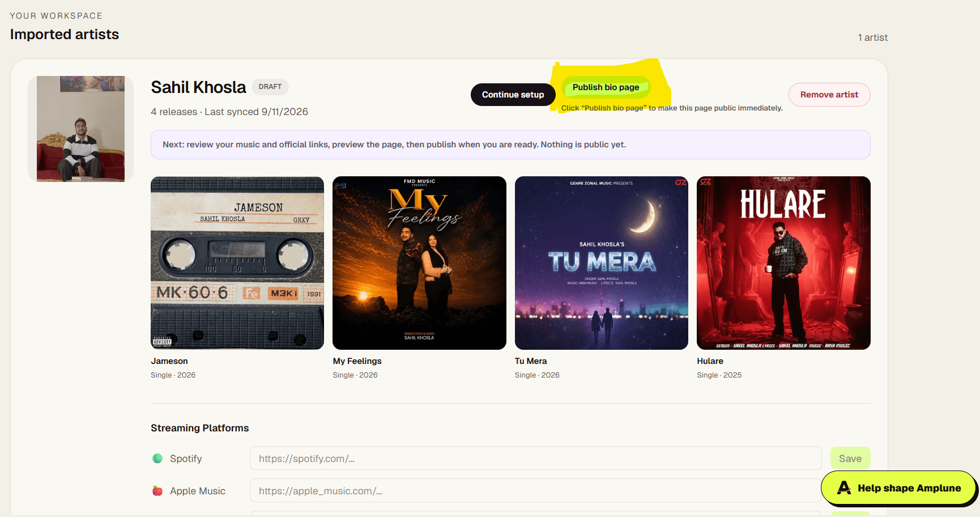
Task: Click the Continue setup button
Action: click(x=513, y=95)
